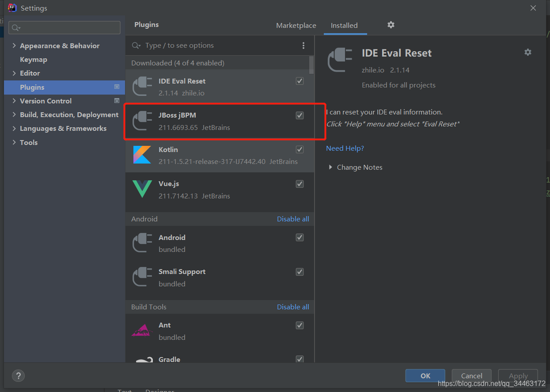Viewport: 550px width, 392px height.
Task: Expand Languages & Frameworks node
Action: [14, 128]
